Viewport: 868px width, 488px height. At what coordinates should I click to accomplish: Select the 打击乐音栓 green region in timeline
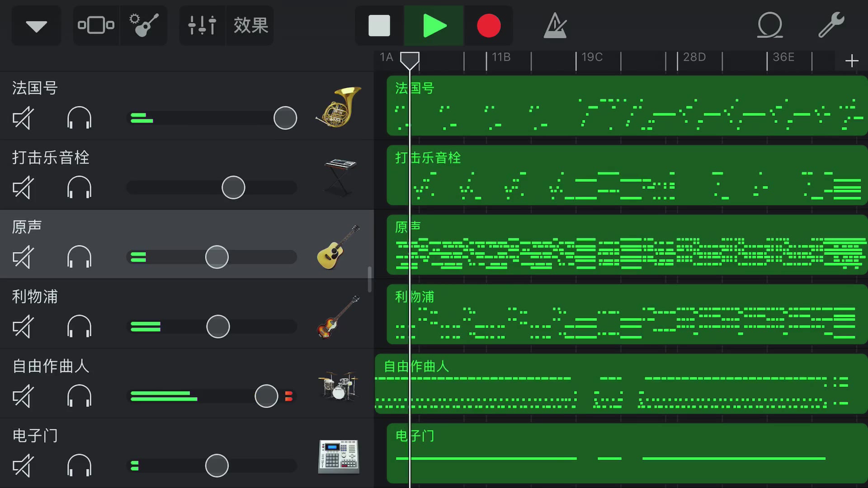tap(627, 175)
